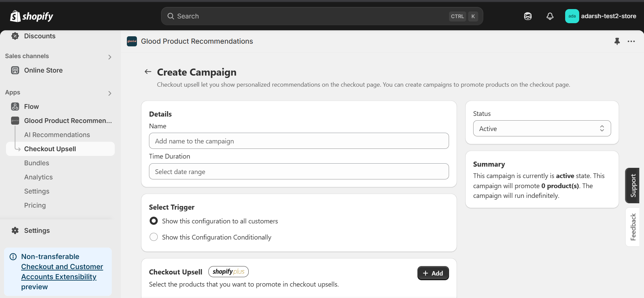Go back using the arrow beside Create Campaign

click(x=148, y=72)
